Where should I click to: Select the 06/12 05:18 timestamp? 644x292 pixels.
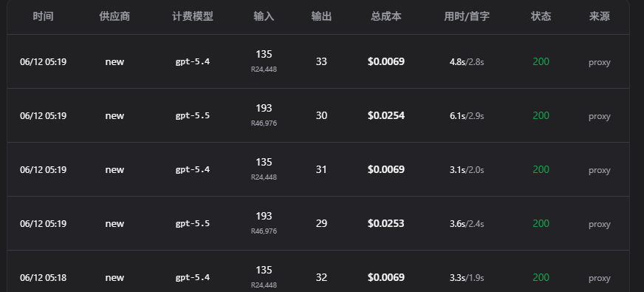point(43,278)
